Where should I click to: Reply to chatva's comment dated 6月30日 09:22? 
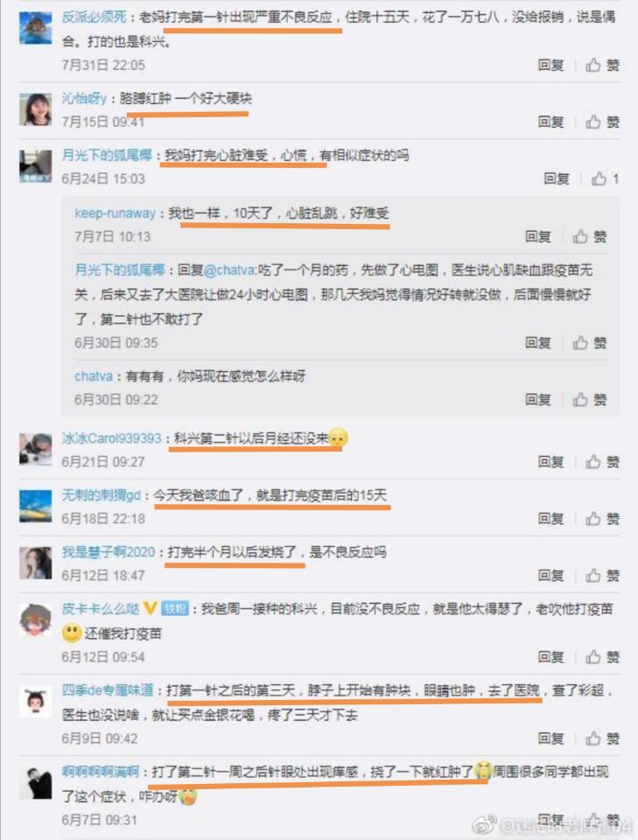point(538,400)
